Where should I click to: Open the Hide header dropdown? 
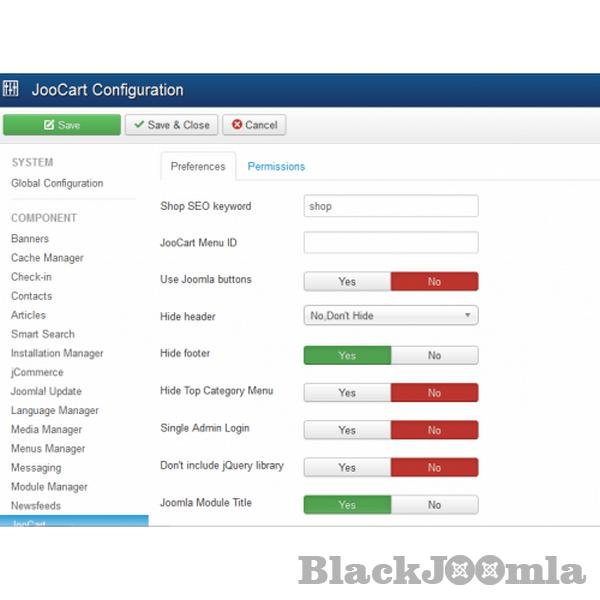(x=390, y=316)
